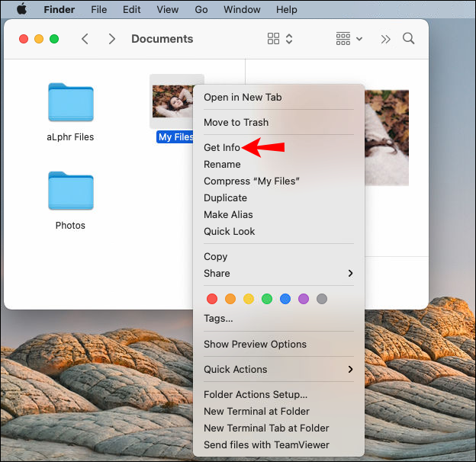Apply the blue tag color

click(285, 299)
